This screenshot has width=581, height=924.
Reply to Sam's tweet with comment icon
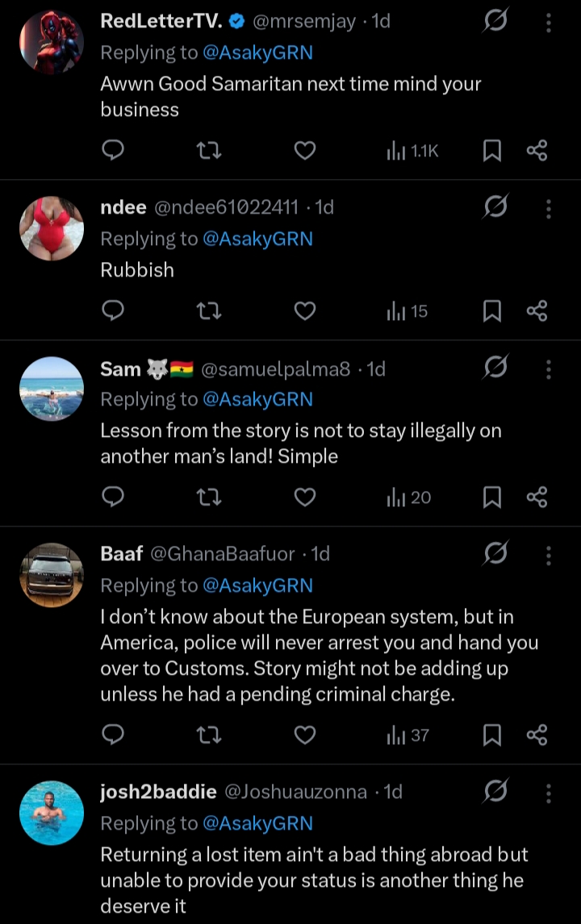[114, 497]
